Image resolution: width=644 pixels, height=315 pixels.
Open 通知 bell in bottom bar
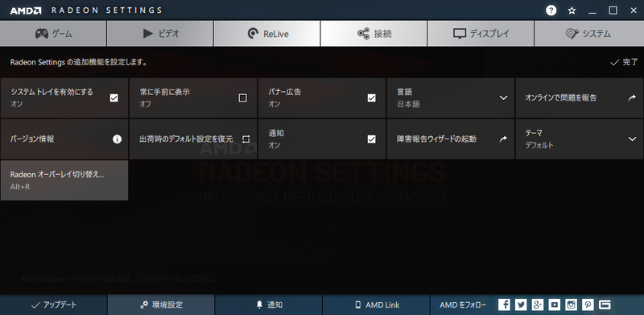[269, 305]
